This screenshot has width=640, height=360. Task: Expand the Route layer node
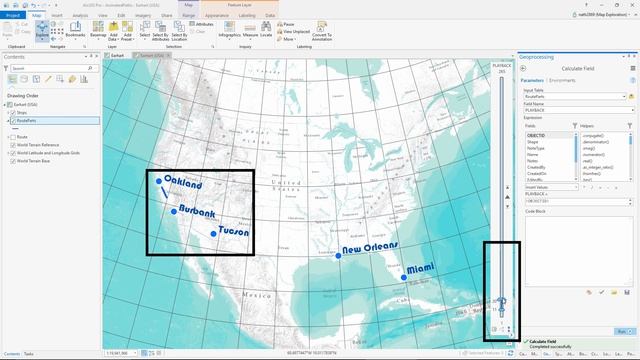[x=8, y=137]
